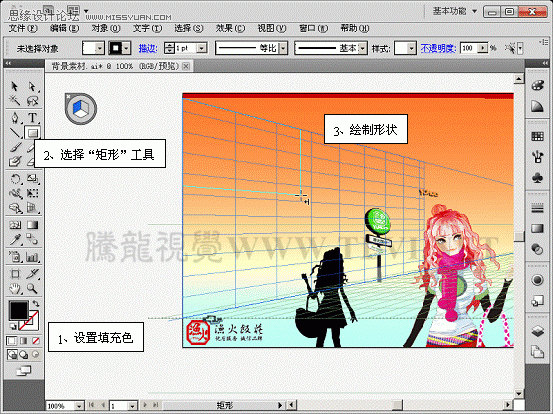Set paint mode to Color
553x414 pixels.
tap(12, 341)
